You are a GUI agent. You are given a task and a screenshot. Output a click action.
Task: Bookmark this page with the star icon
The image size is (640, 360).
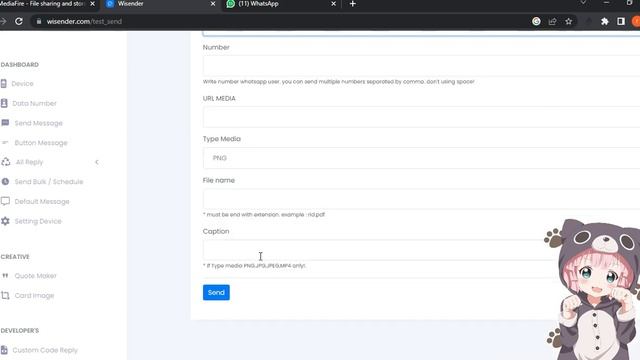569,21
